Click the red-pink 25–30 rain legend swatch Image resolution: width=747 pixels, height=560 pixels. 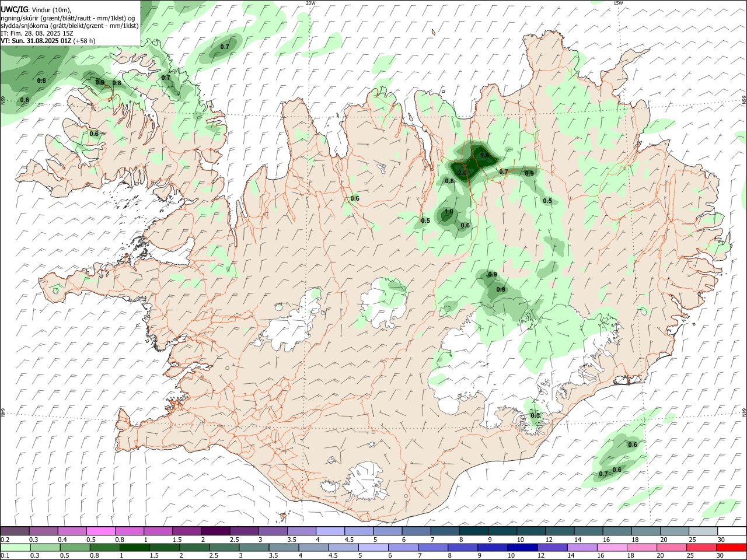point(701,547)
